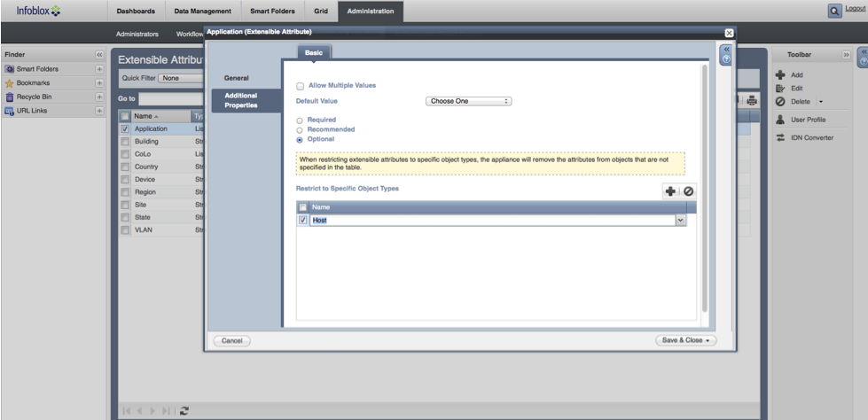Go to the last page of list
This screenshot has width=868, height=420.
tap(166, 410)
